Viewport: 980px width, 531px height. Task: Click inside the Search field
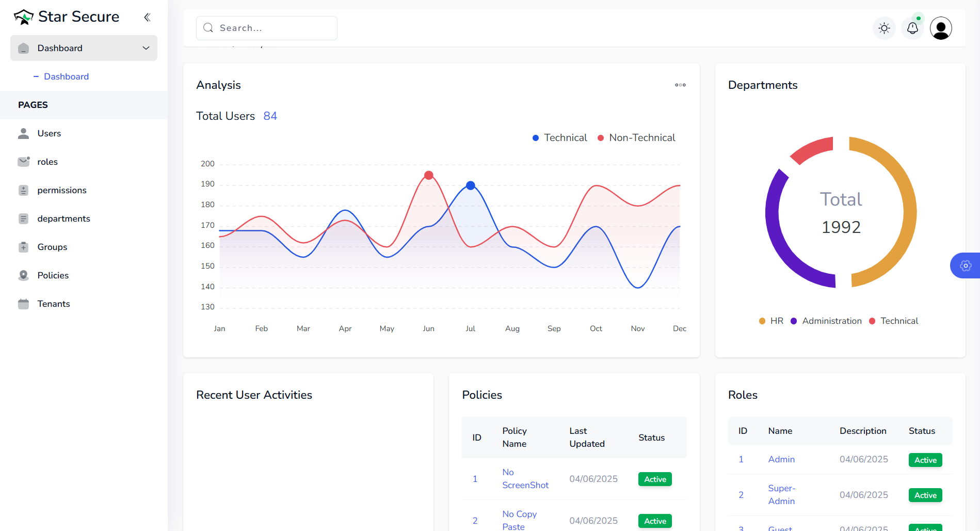(x=266, y=28)
